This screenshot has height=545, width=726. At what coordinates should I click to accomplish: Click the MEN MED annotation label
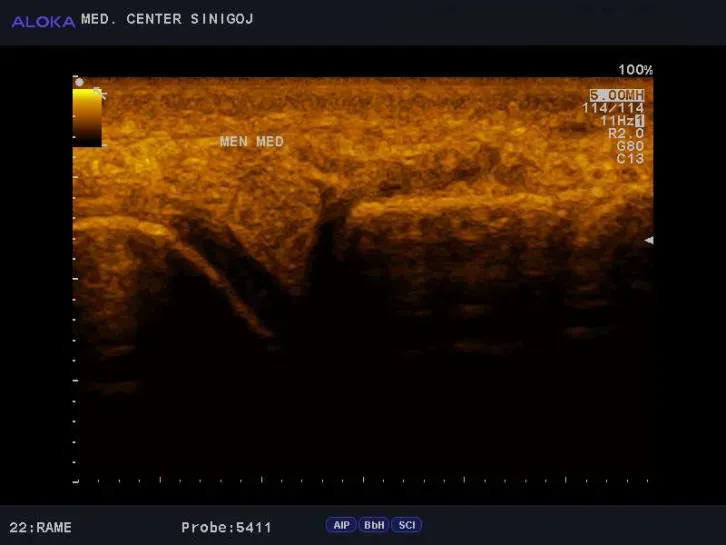point(251,141)
